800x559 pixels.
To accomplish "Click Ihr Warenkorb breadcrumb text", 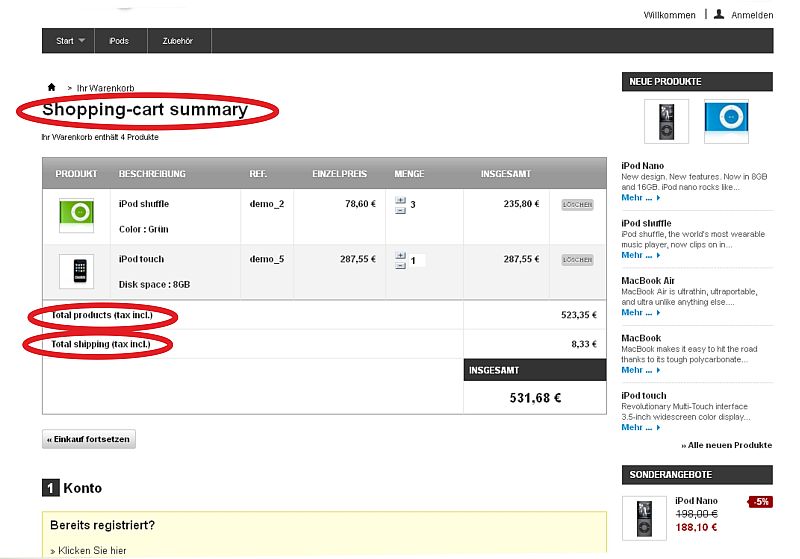I will (x=106, y=88).
